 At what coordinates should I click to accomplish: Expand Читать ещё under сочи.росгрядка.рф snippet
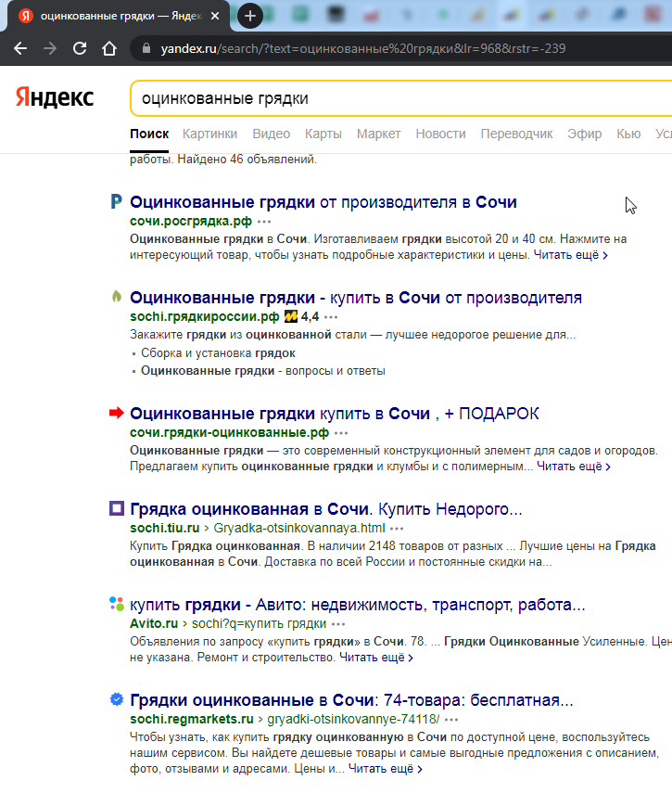click(x=570, y=255)
